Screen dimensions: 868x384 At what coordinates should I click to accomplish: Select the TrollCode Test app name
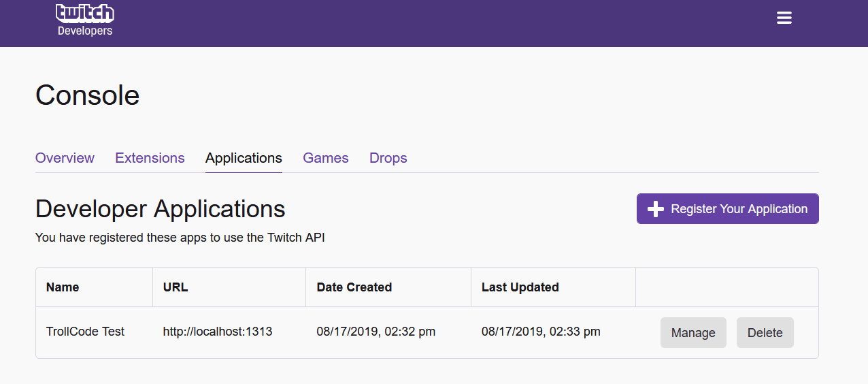(85, 332)
